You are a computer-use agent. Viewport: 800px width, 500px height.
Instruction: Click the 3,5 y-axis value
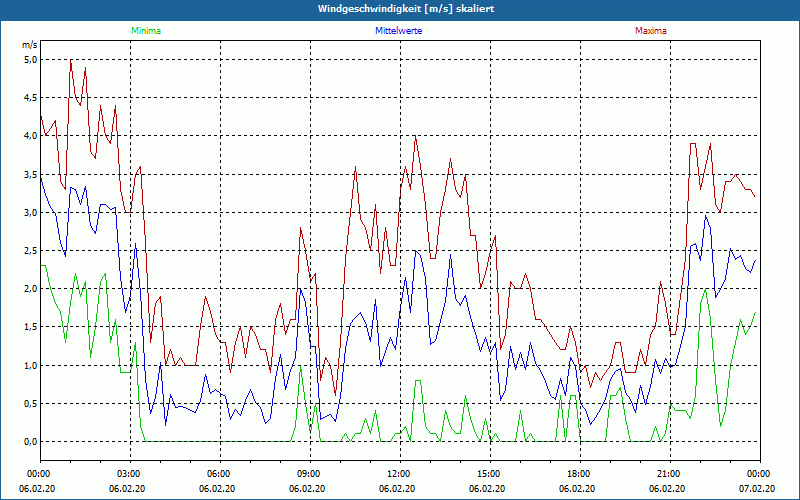tap(31, 174)
